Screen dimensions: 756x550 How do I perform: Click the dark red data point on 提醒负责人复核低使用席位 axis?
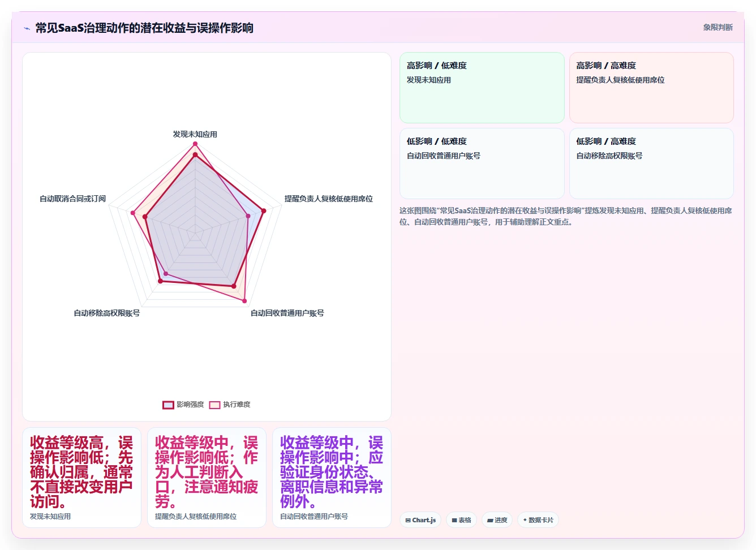pyautogui.click(x=264, y=210)
